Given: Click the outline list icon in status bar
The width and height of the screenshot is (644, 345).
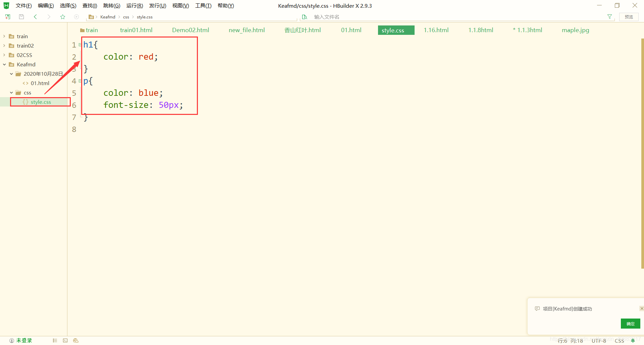Looking at the screenshot, I should click(x=55, y=341).
